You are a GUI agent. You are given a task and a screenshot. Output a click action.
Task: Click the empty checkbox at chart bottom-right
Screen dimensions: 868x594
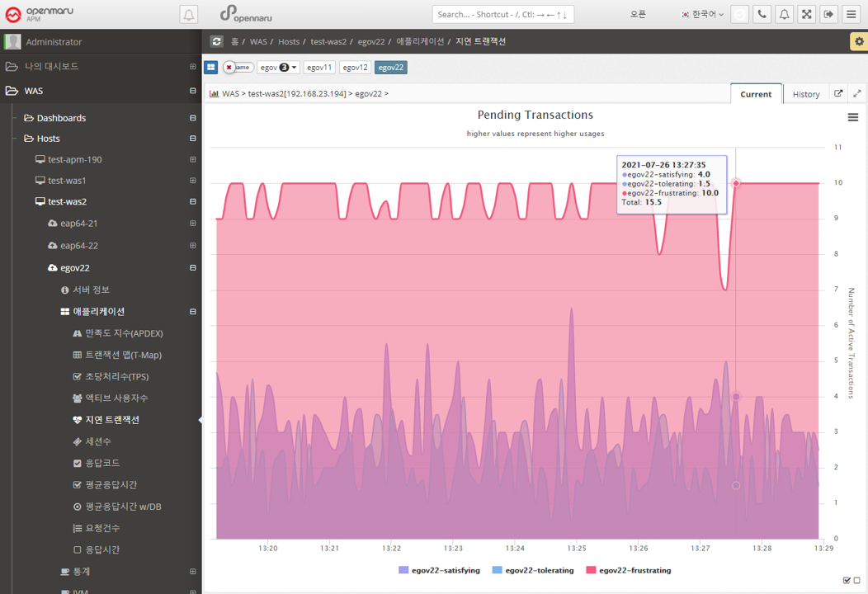[x=856, y=581]
